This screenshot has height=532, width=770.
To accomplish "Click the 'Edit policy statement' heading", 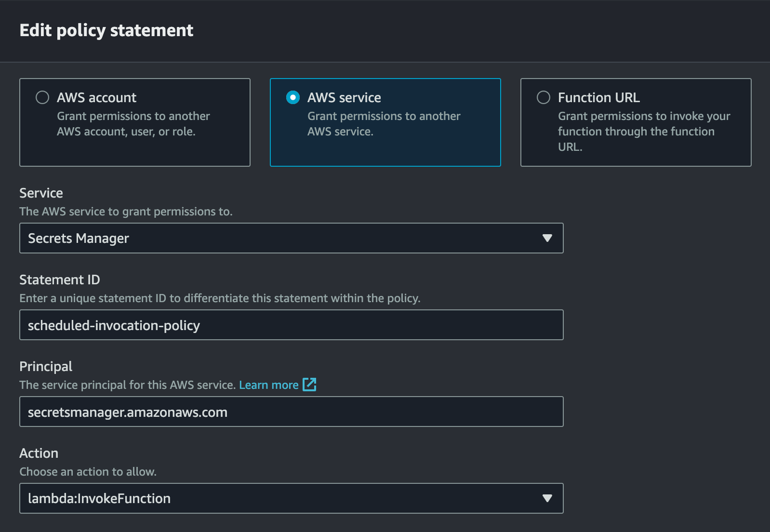I will tap(106, 30).
